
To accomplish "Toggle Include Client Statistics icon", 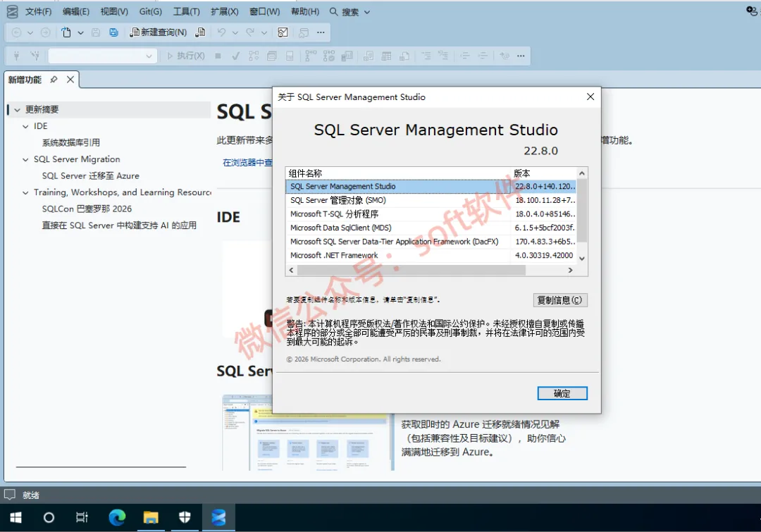I will (x=347, y=56).
